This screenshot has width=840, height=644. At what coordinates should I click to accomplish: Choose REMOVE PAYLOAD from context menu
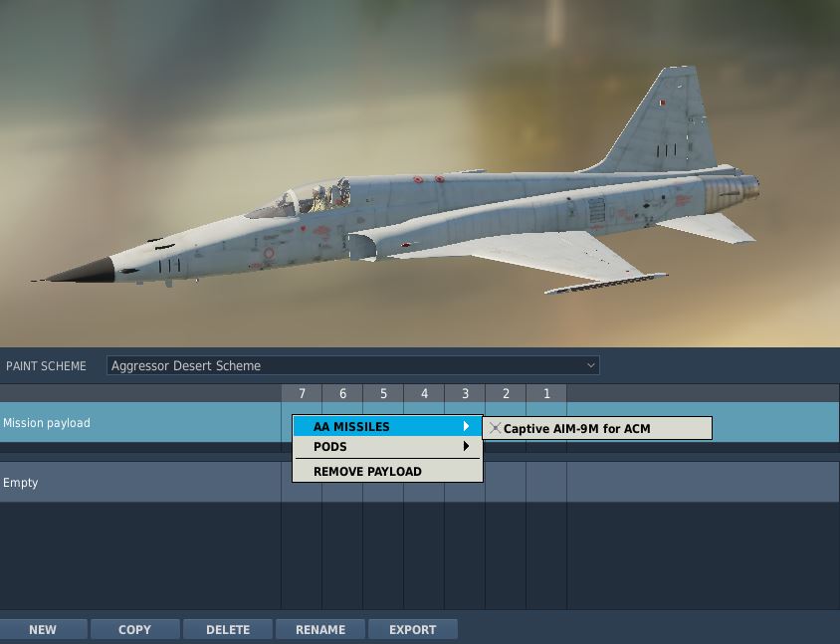(x=387, y=472)
